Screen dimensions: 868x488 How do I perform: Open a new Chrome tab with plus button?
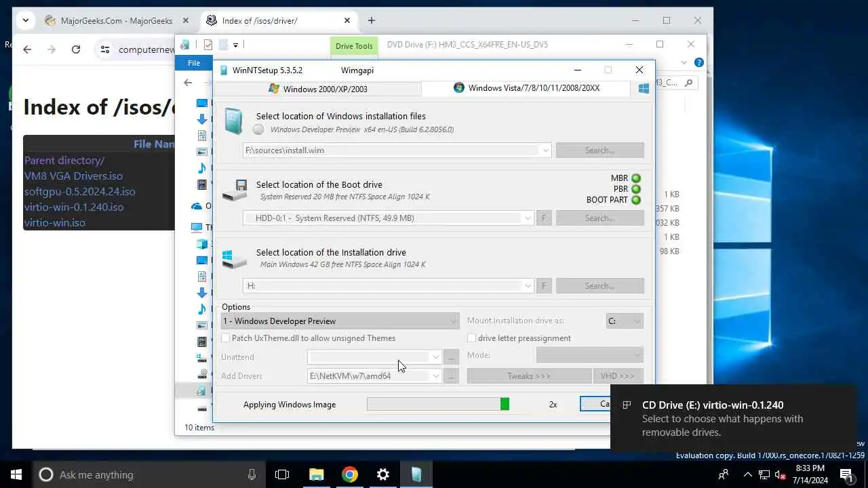point(371,20)
